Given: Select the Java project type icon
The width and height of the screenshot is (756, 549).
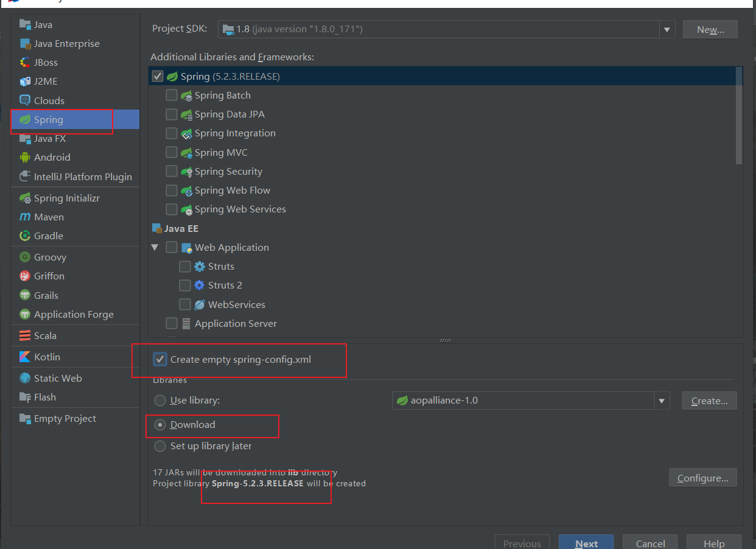Looking at the screenshot, I should coord(25,24).
